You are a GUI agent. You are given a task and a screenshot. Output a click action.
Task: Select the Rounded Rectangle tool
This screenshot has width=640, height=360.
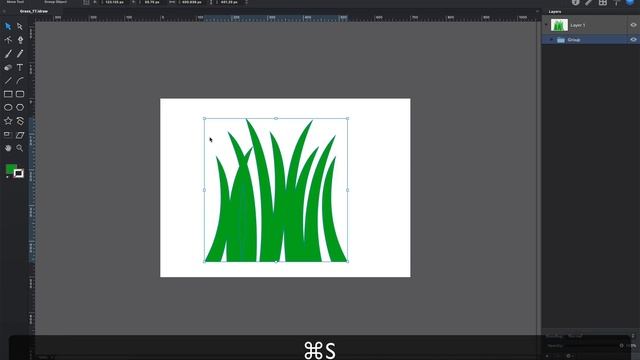tap(20, 94)
